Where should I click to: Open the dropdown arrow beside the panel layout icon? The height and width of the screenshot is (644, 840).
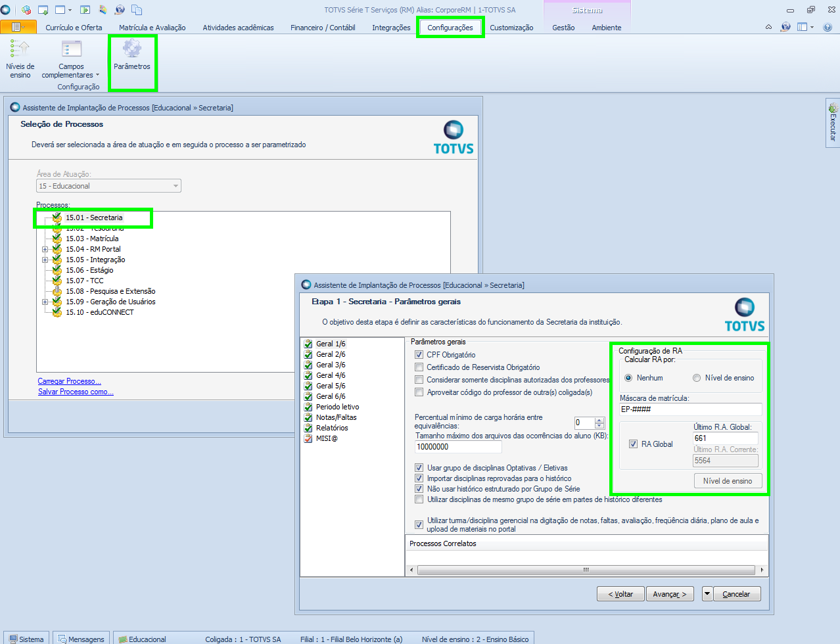click(812, 27)
